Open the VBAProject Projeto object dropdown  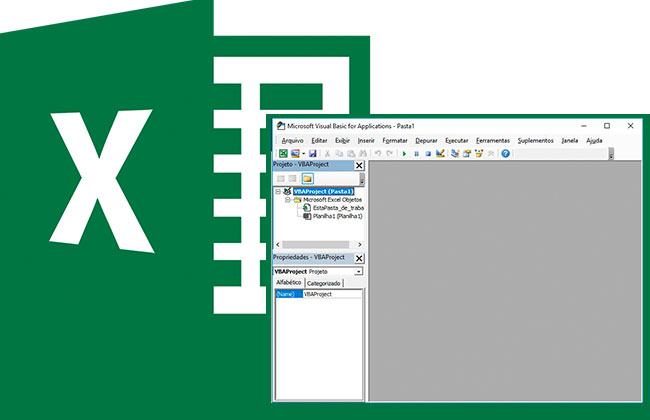358,272
